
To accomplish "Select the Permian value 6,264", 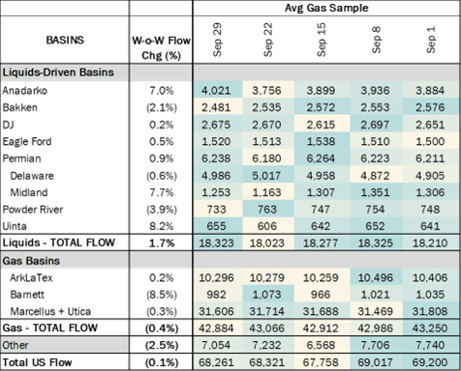I will [x=321, y=159].
